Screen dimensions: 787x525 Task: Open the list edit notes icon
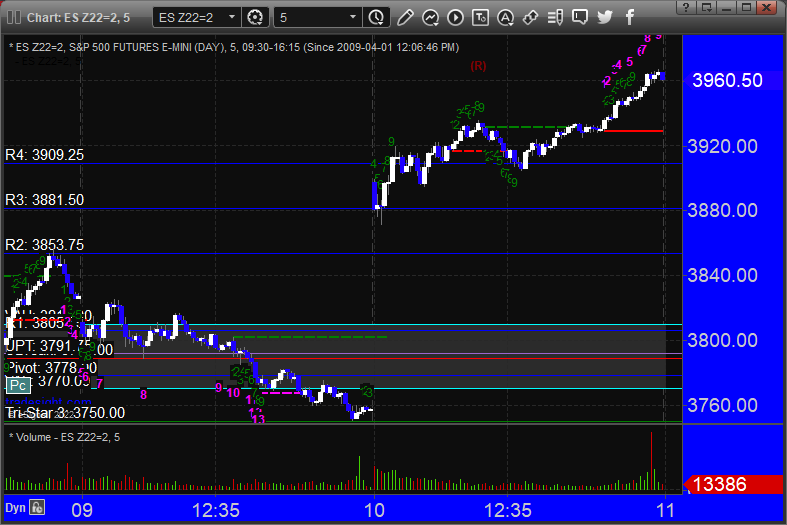click(555, 18)
